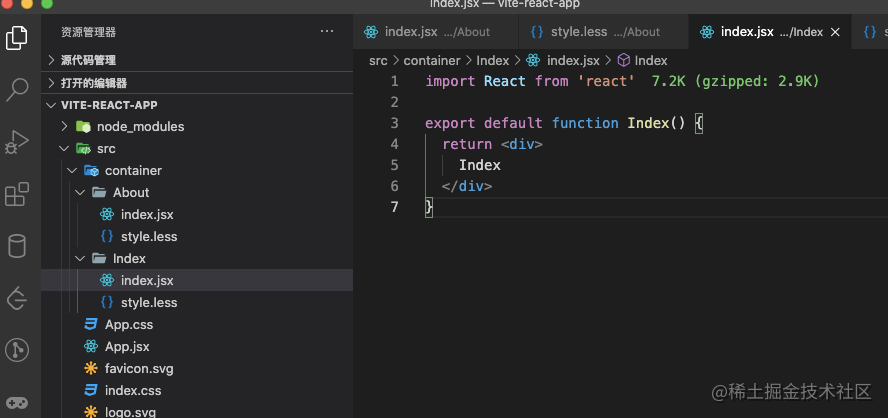Open the partially visible rightmost editor tab
Viewport: 888px width, 418px height.
(870, 32)
